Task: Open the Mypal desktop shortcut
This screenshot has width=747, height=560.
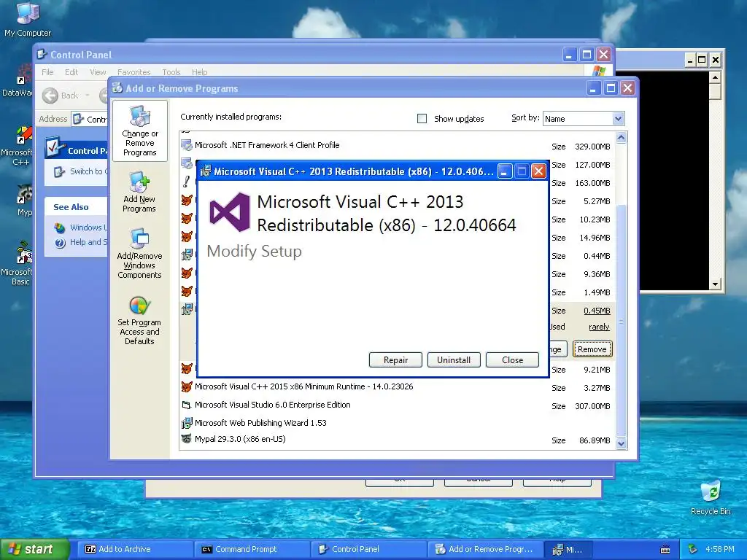Action: coord(24,201)
